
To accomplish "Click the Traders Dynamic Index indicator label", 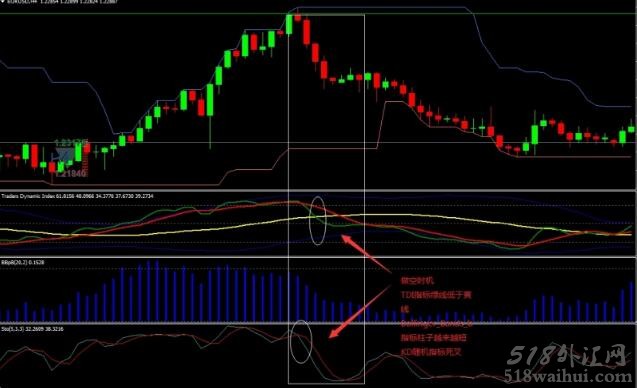I will tap(77, 196).
